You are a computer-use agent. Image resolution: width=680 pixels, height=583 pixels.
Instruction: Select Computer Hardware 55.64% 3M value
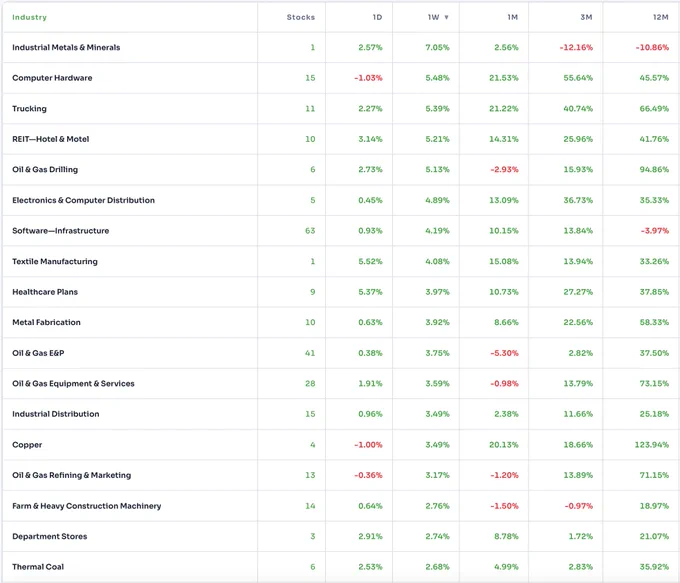[x=578, y=78]
